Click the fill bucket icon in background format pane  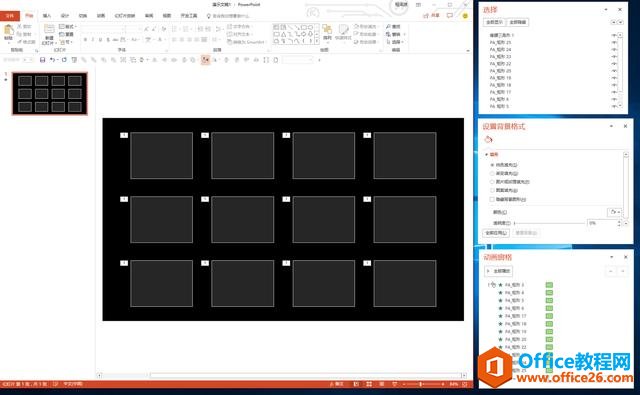point(488,140)
